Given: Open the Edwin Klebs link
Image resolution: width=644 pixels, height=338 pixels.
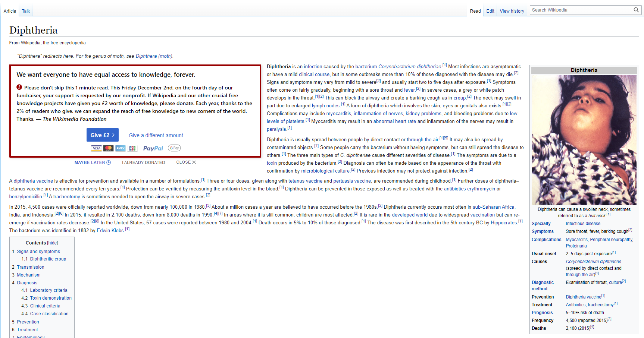Looking at the screenshot, I should point(110,231).
